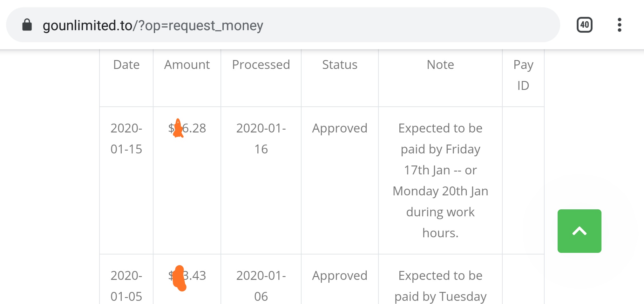Click the Processed column header
The height and width of the screenshot is (304, 644).
261,65
